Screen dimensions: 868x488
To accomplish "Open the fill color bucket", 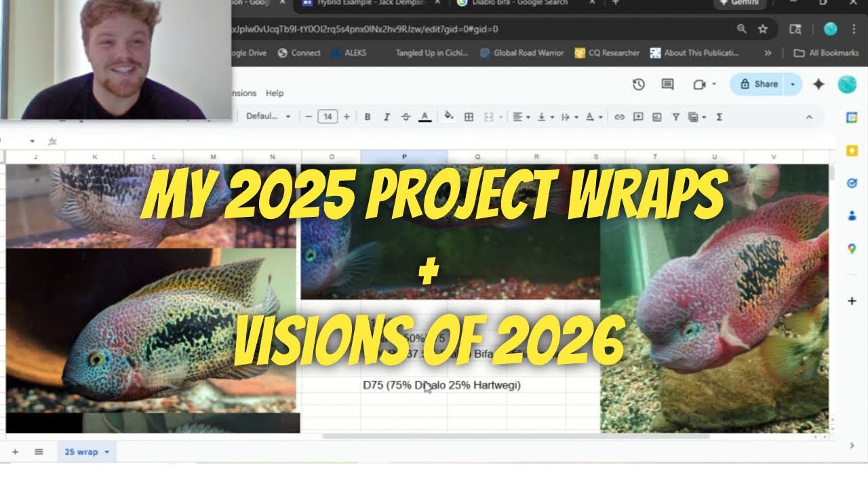I will pos(448,117).
